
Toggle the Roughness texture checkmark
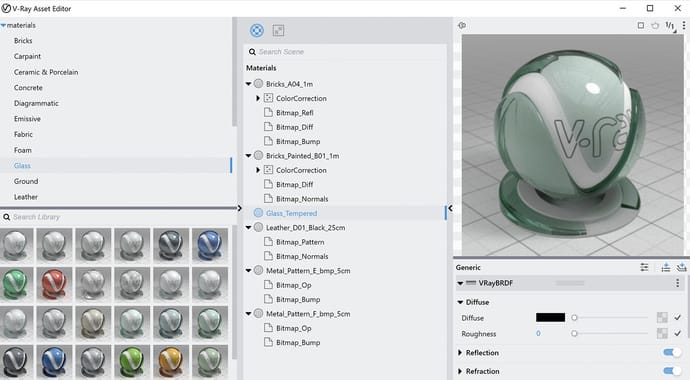point(678,333)
